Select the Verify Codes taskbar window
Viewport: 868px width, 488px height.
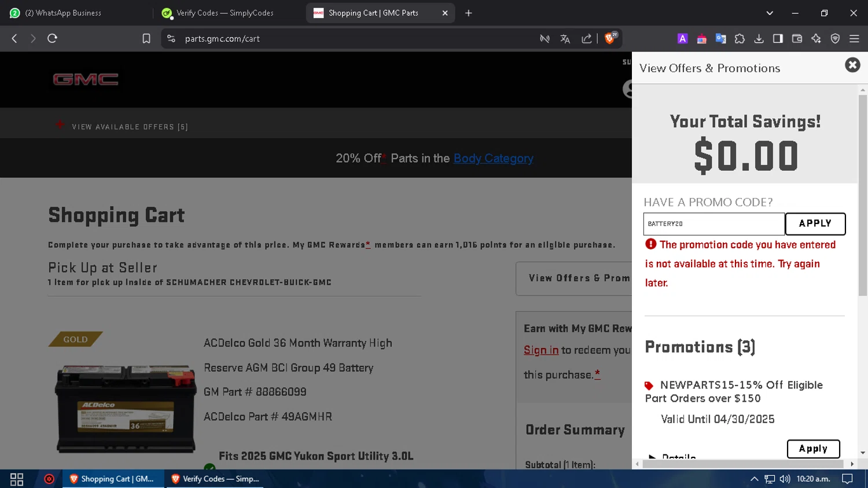tap(215, 479)
